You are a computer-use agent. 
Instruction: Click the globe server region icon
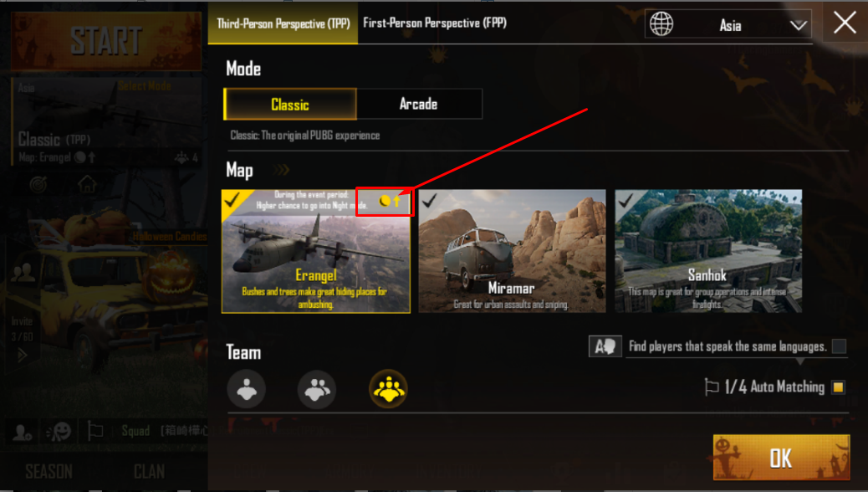pos(661,23)
